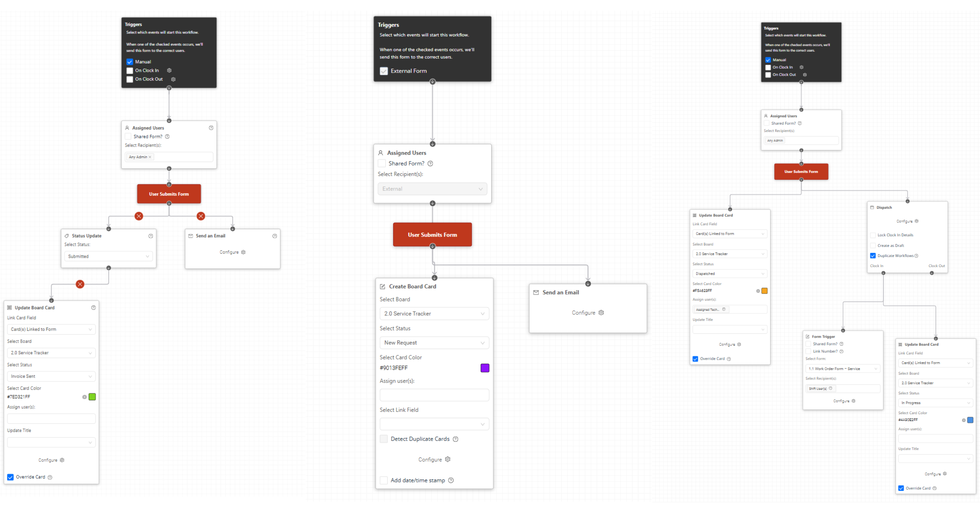Open Select Link Field dropdown
Image resolution: width=980 pixels, height=513 pixels.
click(x=434, y=424)
